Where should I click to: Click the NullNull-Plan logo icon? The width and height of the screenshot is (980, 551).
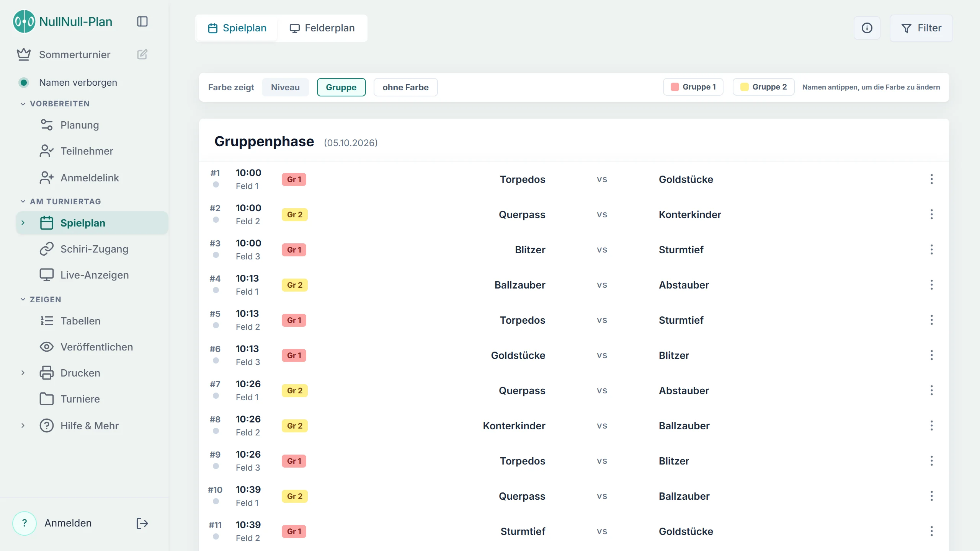[24, 21]
